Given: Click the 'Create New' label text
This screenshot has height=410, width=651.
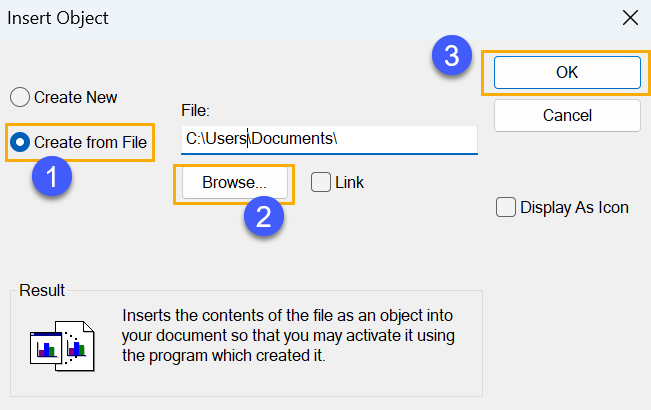Looking at the screenshot, I should coord(76,98).
